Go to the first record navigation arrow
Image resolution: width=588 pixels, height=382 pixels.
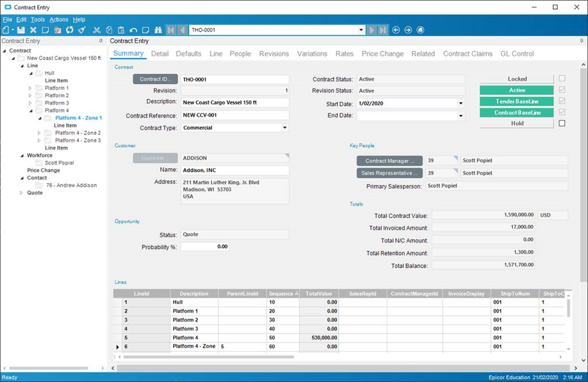(x=171, y=30)
